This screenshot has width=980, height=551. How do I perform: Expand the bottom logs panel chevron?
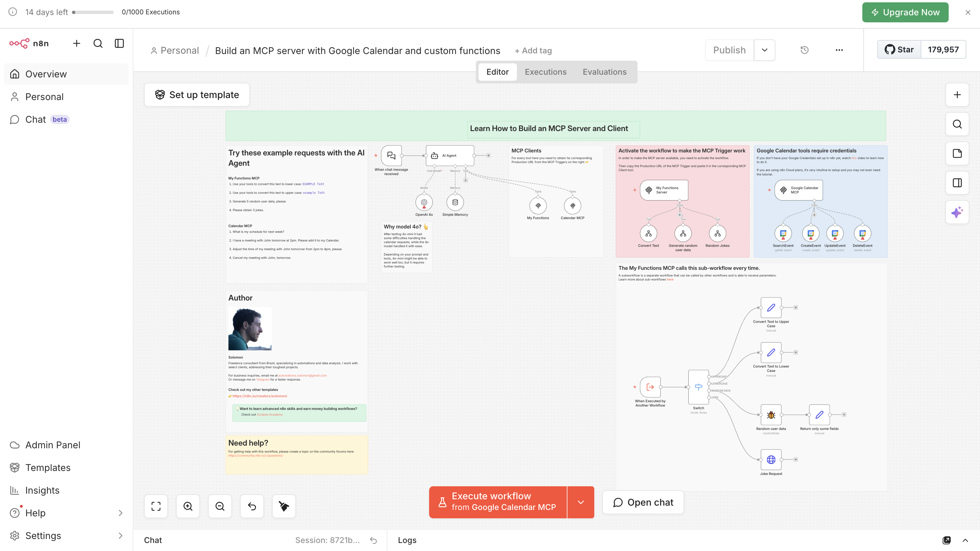coord(965,540)
